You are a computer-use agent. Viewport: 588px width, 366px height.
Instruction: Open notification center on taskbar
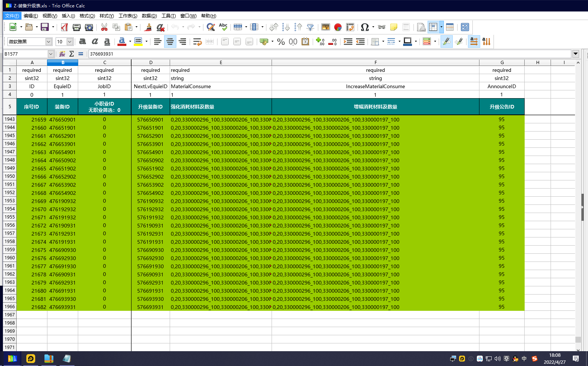[x=576, y=358]
